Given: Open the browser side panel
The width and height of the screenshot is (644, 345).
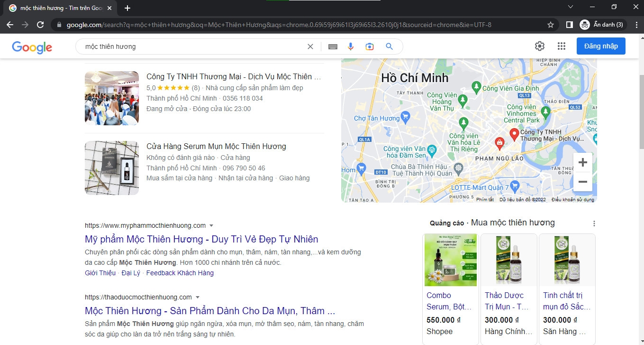Looking at the screenshot, I should pyautogui.click(x=570, y=25).
